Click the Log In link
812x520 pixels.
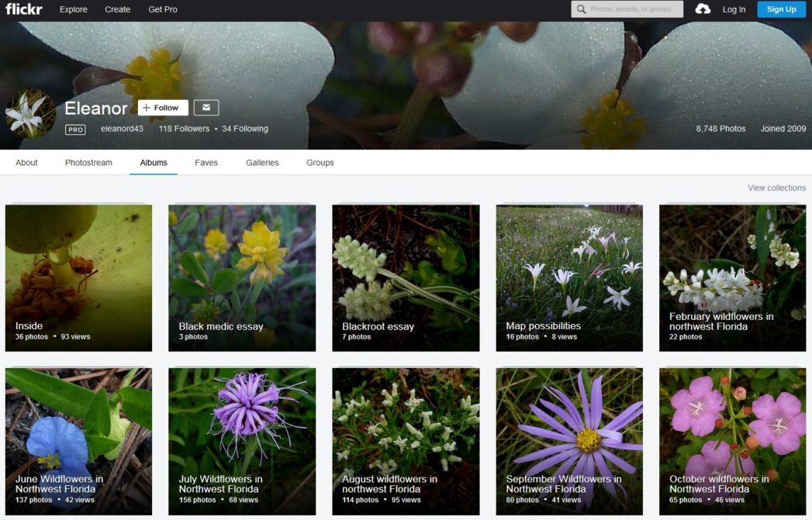pyautogui.click(x=734, y=9)
